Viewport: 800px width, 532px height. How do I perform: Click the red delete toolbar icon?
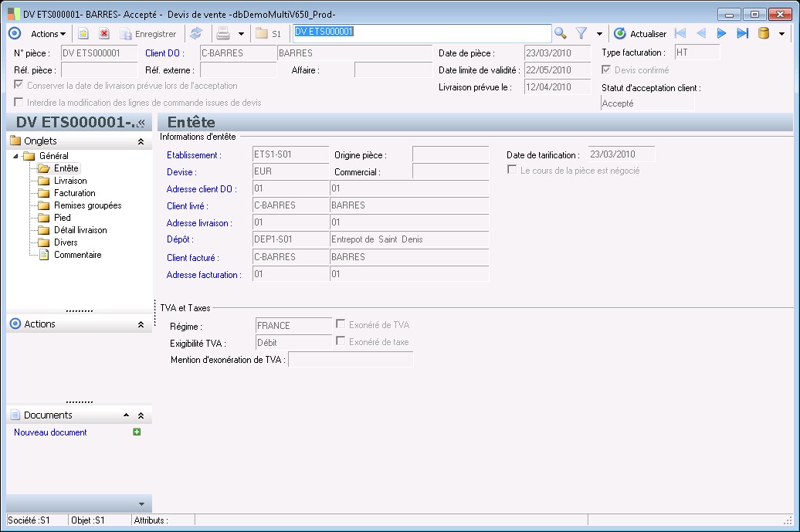pyautogui.click(x=103, y=34)
